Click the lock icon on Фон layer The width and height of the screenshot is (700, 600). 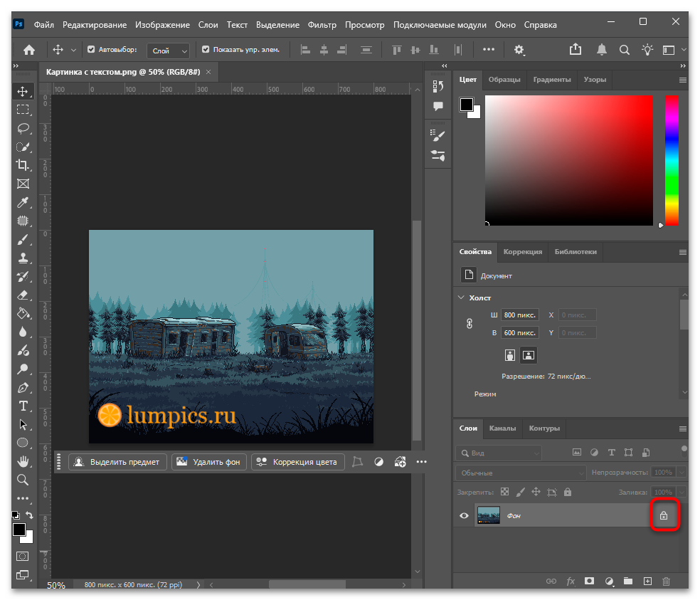664,515
